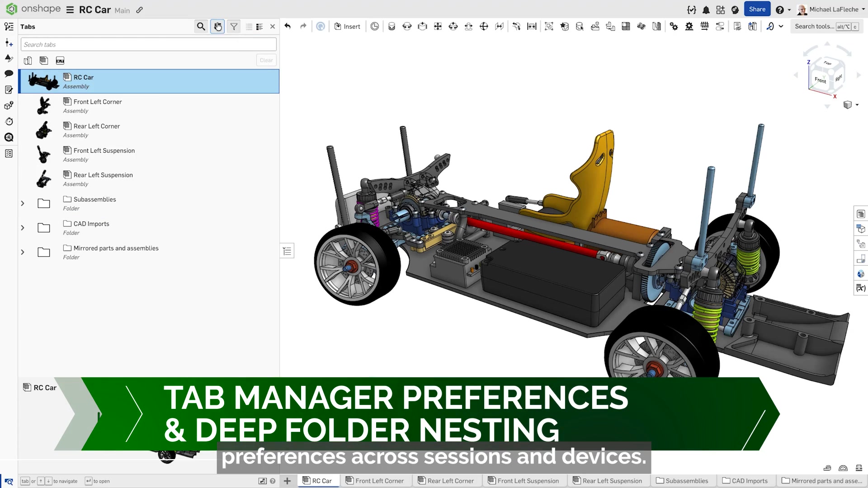The image size is (868, 488).
Task: Click the Main branch label
Action: 122,10
